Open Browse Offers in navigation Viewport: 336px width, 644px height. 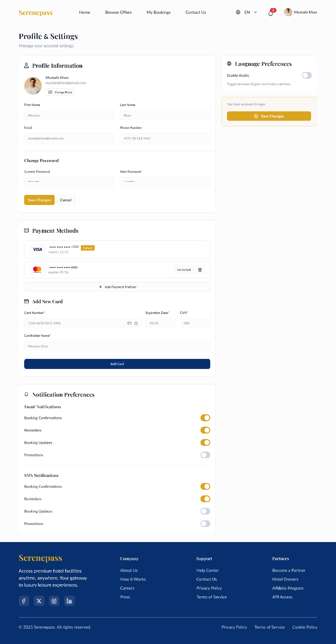pyautogui.click(x=118, y=12)
